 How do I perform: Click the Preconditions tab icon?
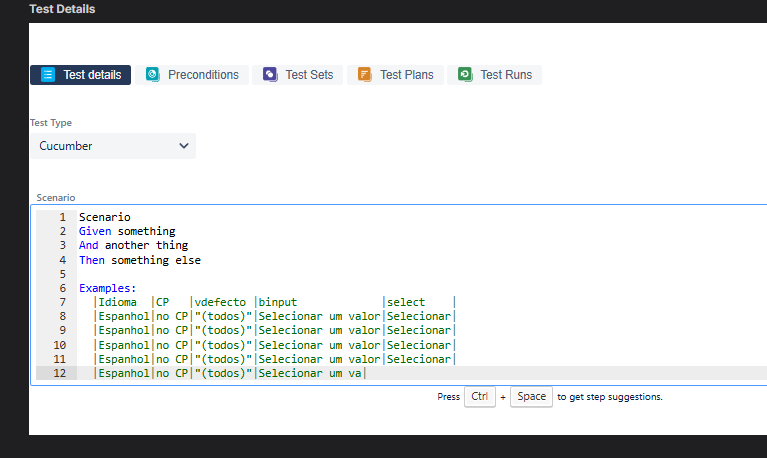pos(153,75)
